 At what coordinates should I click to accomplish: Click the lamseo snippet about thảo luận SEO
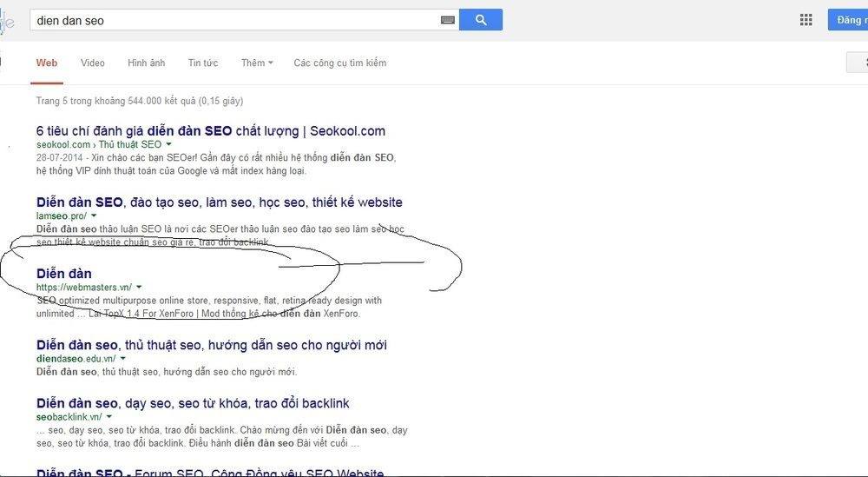(220, 235)
